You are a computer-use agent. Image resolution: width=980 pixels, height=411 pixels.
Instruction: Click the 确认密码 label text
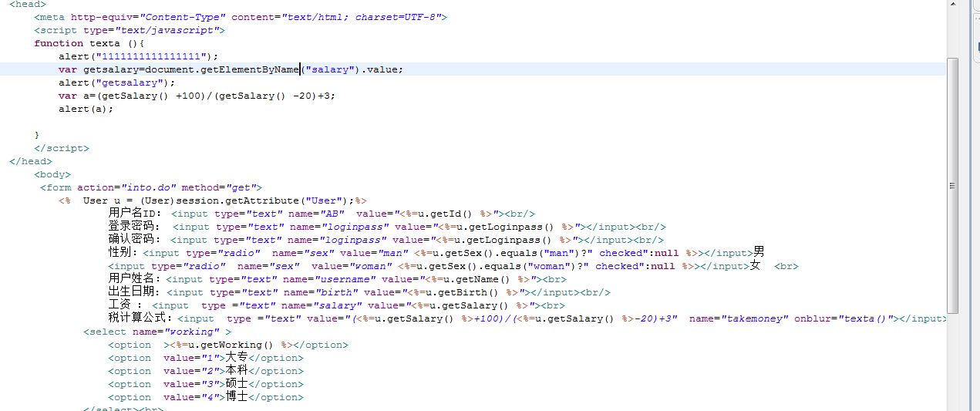pos(134,240)
